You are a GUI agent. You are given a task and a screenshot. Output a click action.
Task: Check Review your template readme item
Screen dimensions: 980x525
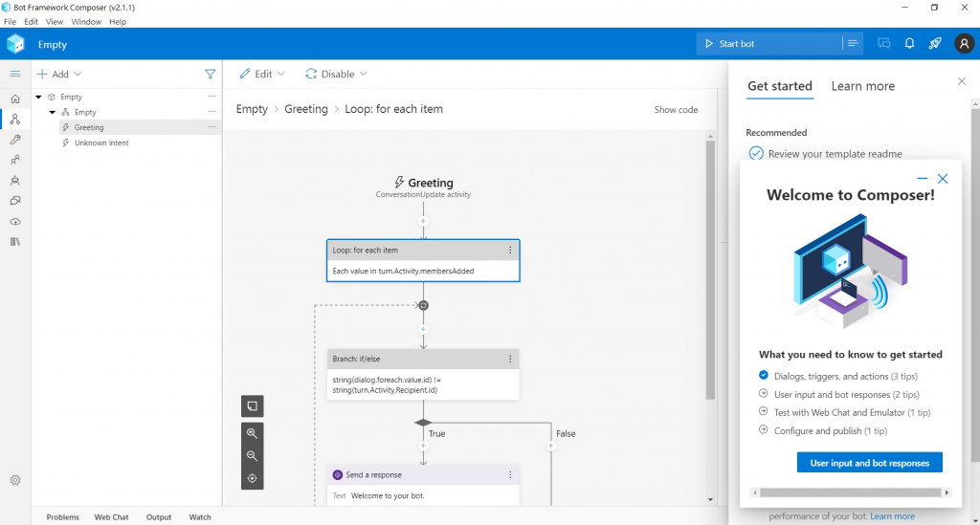point(826,154)
